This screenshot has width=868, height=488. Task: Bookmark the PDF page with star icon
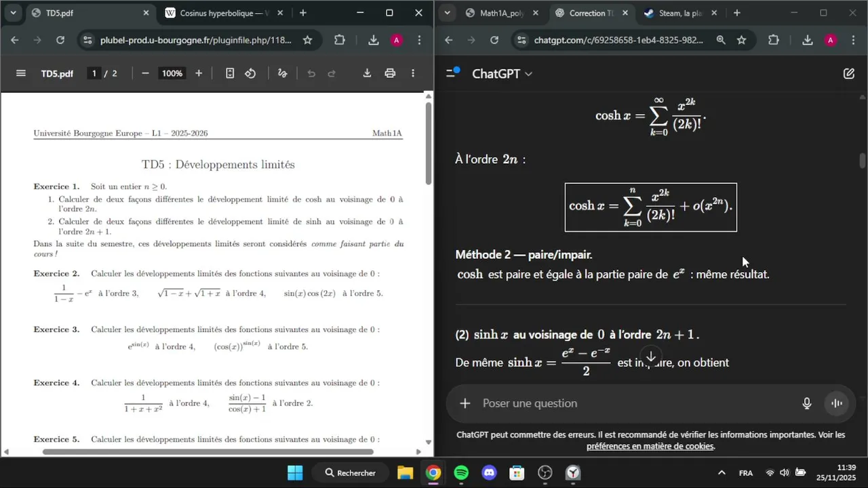point(307,40)
